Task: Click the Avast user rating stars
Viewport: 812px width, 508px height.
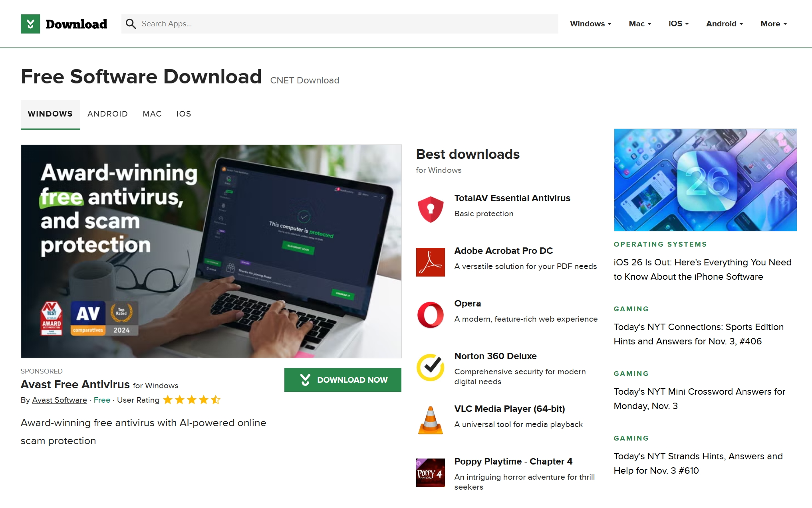Action: [x=192, y=399]
